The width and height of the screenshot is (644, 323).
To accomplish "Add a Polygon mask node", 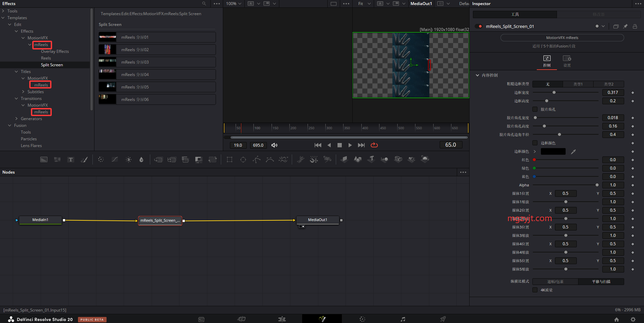I will [256, 159].
